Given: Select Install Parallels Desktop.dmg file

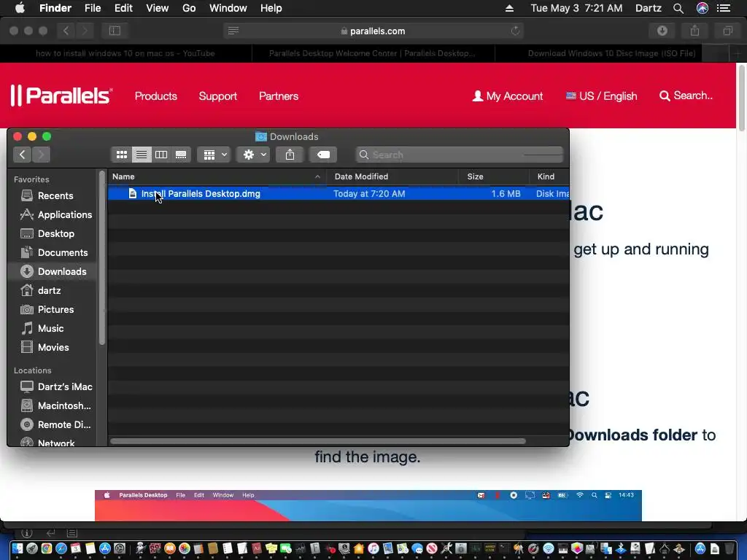Looking at the screenshot, I should (338, 194).
